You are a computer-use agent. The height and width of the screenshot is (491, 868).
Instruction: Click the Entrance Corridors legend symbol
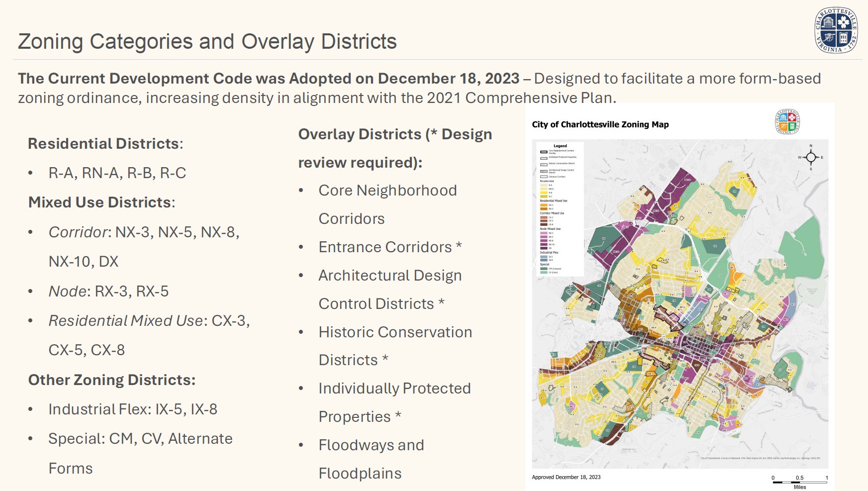tap(544, 177)
